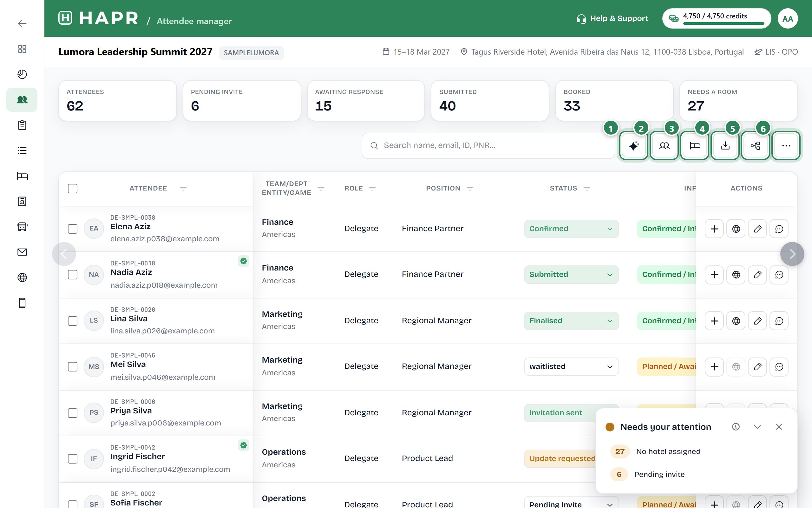The image size is (812, 508).
Task: Open Help & Support
Action: [612, 18]
